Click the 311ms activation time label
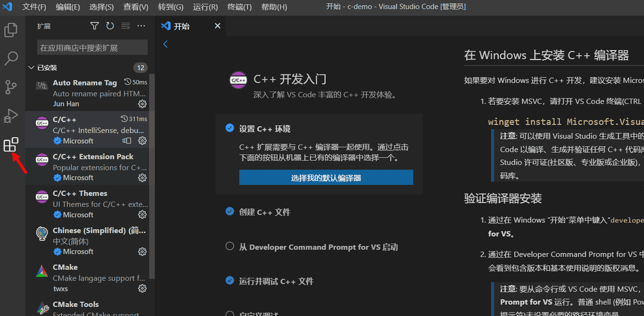Image resolution: width=644 pixels, height=316 pixels. (x=134, y=119)
